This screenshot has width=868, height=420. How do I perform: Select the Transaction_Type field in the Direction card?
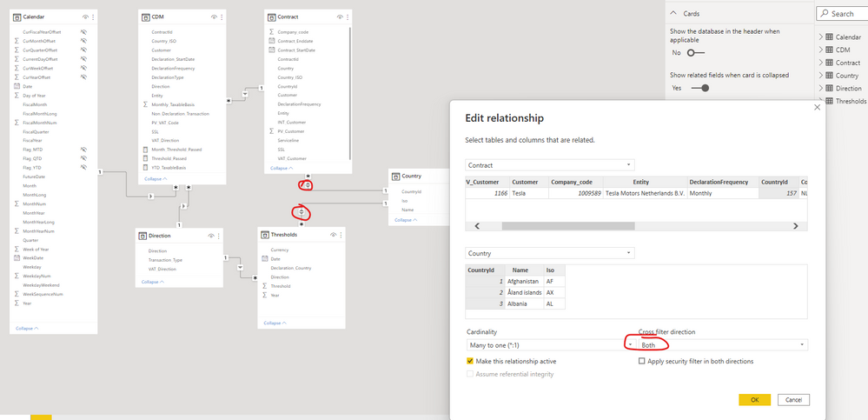[165, 260]
